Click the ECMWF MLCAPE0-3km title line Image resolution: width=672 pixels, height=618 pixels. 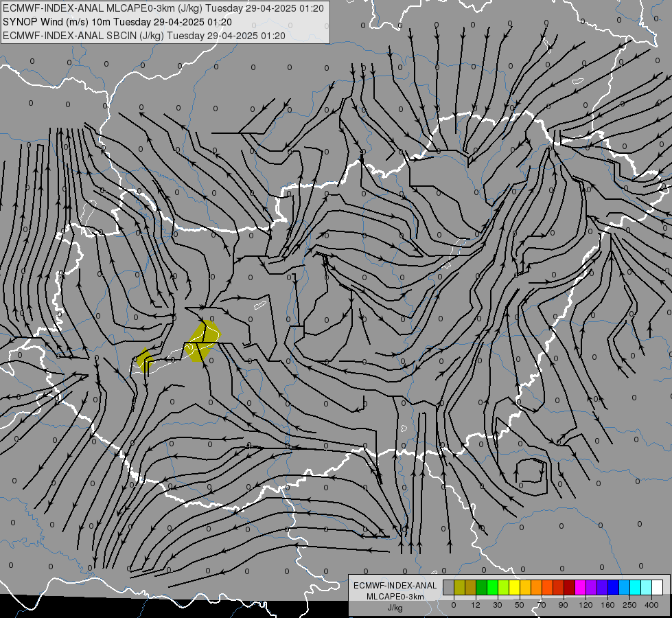click(163, 8)
